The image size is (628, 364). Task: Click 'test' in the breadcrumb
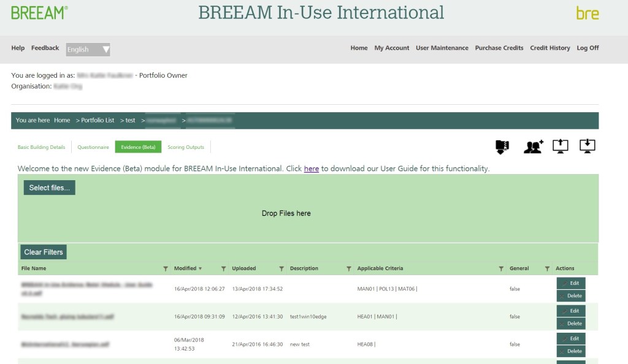pyautogui.click(x=130, y=120)
